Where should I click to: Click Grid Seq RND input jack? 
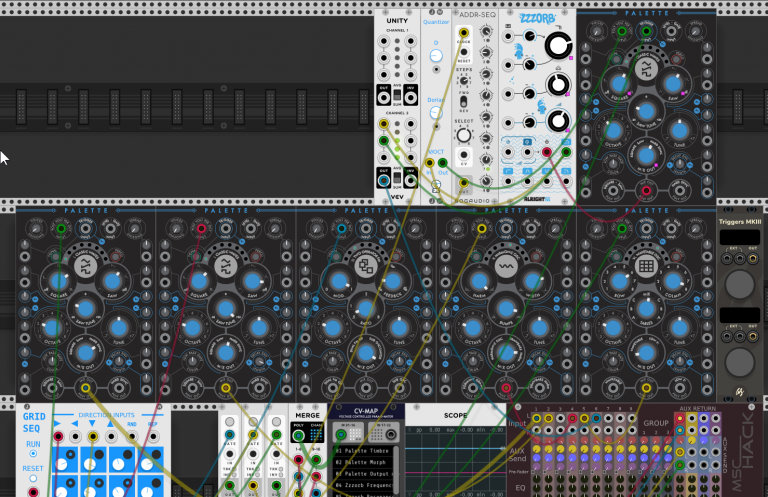click(132, 436)
